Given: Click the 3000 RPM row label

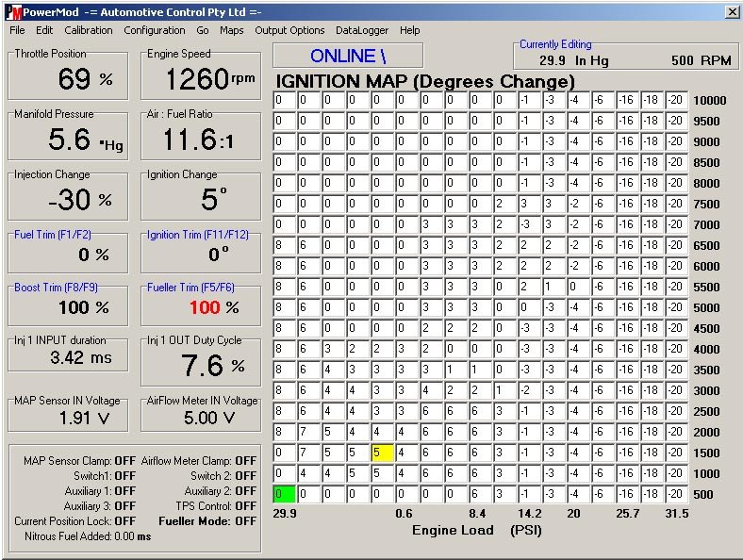Looking at the screenshot, I should pyautogui.click(x=706, y=391).
